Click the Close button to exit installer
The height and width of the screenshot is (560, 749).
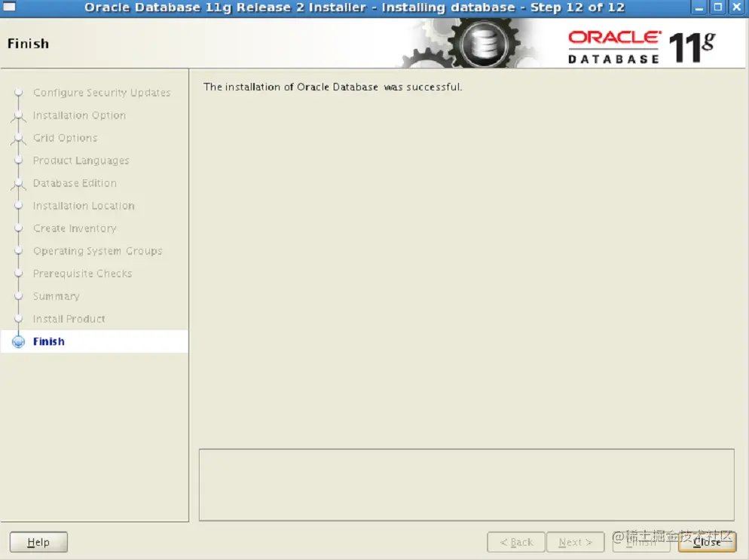click(707, 542)
